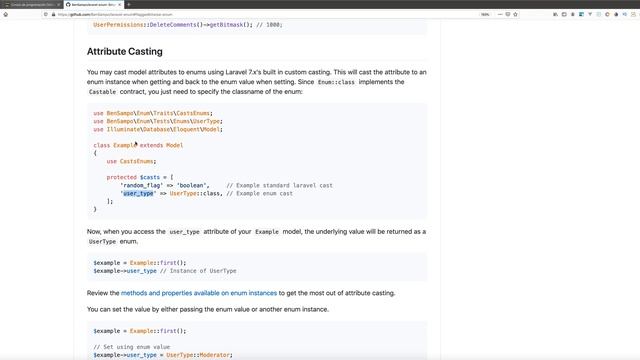The image size is (640, 360).
Task: Click inline code 'Enum::class' in paragraph
Action: coord(336,82)
